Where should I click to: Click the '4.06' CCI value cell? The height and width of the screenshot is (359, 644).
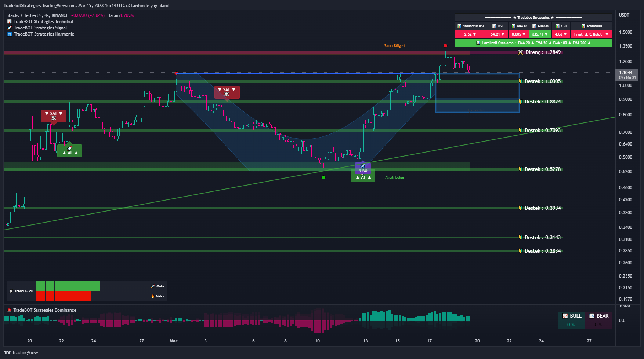(x=561, y=34)
